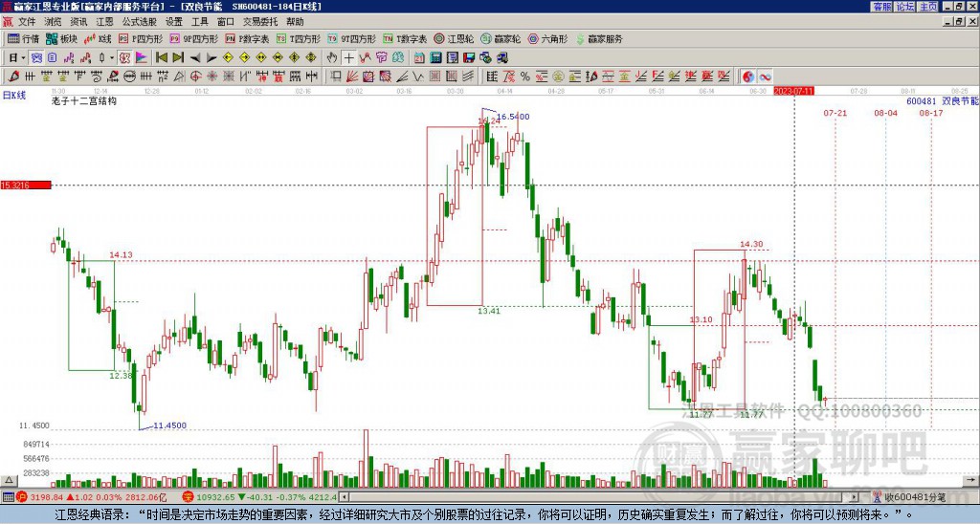Open the 赢家轮 wheel tool
Image resolution: width=980 pixels, height=524 pixels.
click(501, 38)
